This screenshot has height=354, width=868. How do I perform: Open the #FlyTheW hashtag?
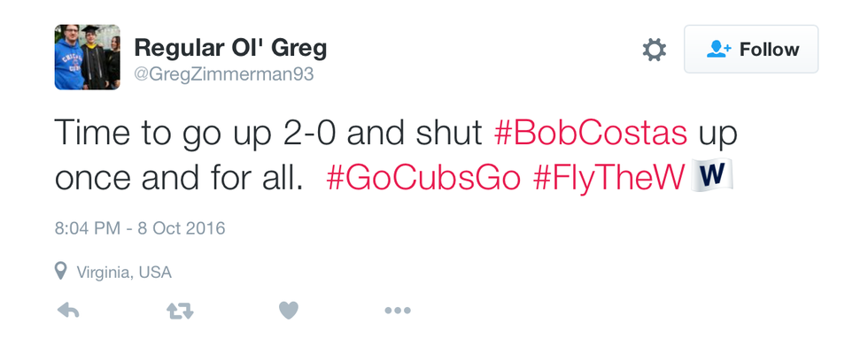[x=609, y=177]
